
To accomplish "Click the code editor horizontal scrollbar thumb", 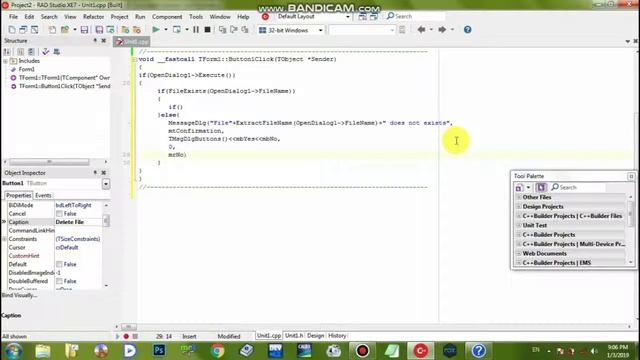I will pyautogui.click(x=129, y=327).
